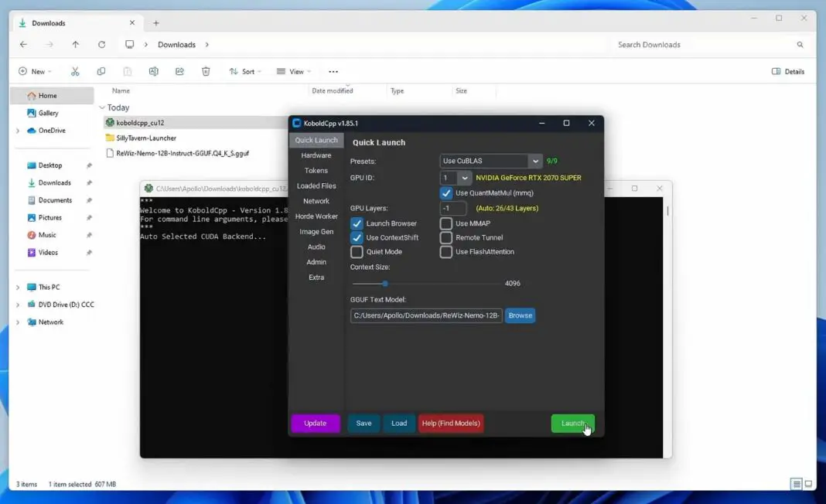
Task: Collapse the Today group
Action: point(101,107)
